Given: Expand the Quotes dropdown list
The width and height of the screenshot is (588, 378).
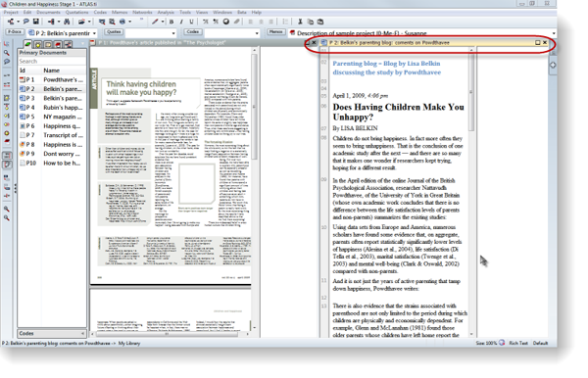Looking at the screenshot, I should [173, 33].
